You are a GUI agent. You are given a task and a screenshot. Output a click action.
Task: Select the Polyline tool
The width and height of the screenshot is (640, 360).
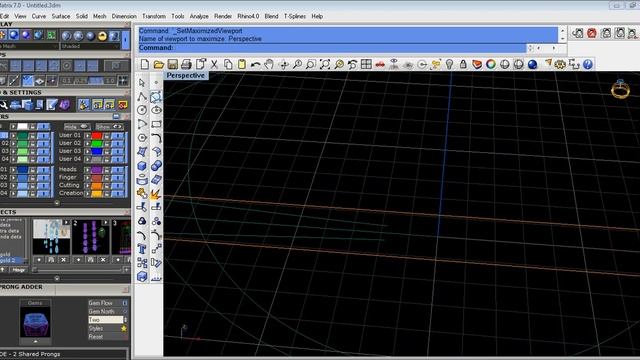(142, 97)
